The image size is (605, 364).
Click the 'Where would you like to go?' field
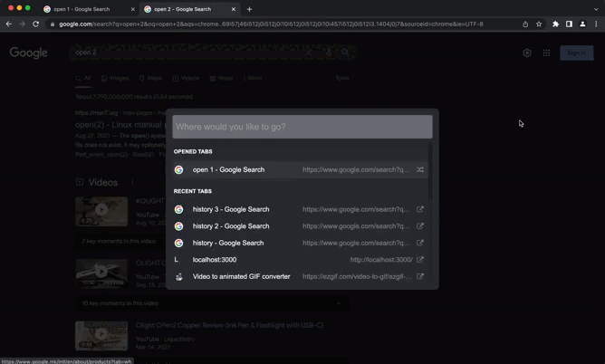tap(302, 127)
